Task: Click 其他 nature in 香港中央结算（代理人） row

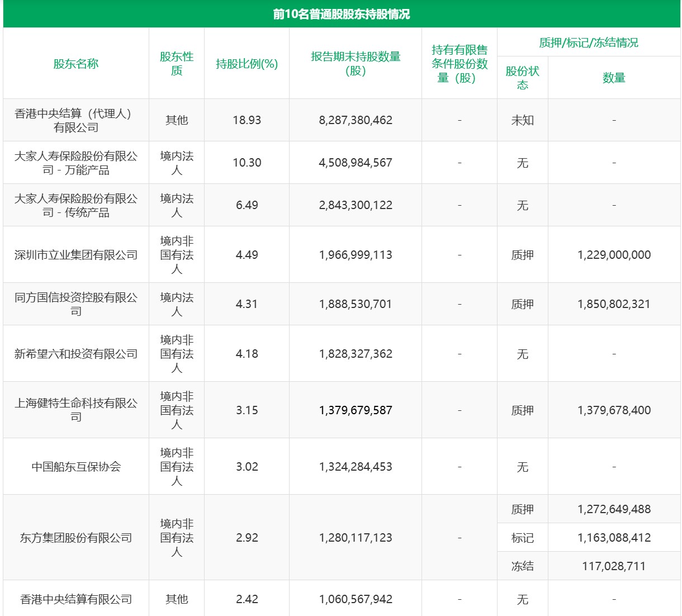Action: (x=177, y=120)
